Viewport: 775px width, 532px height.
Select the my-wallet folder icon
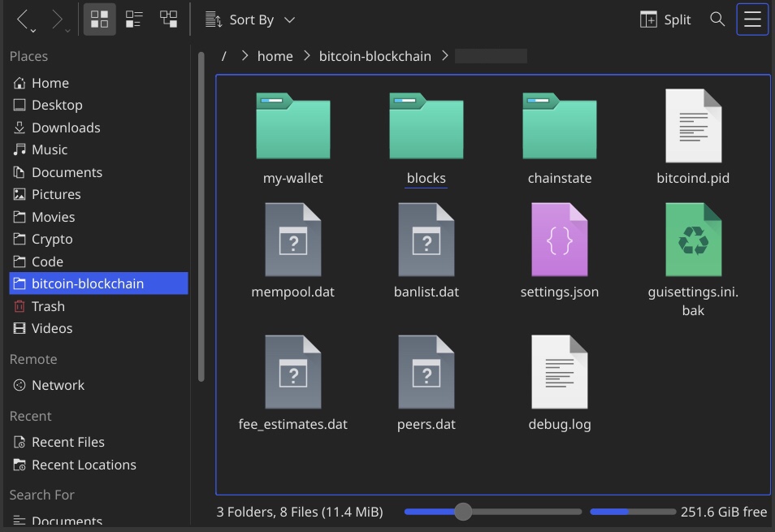tap(293, 126)
